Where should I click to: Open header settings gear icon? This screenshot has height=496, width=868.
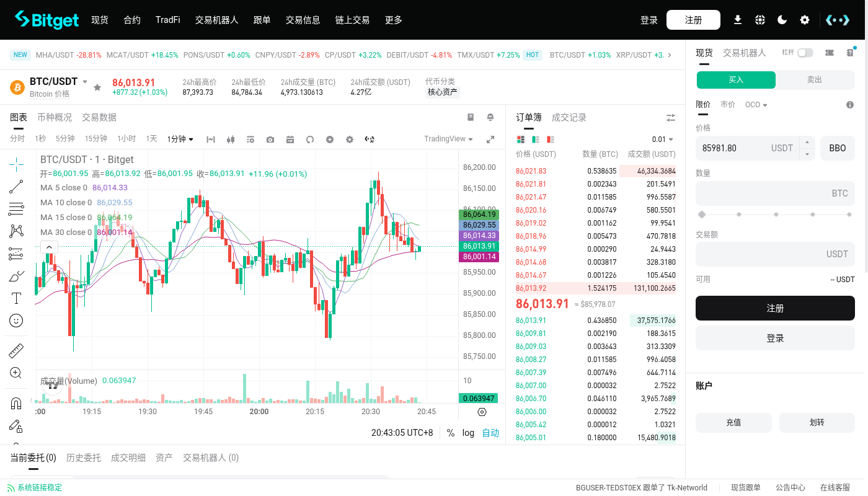805,20
